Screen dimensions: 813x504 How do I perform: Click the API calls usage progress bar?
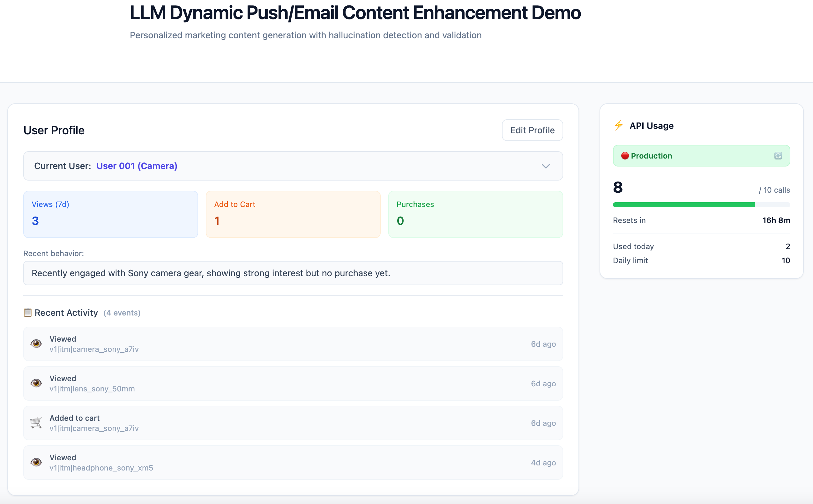(701, 205)
